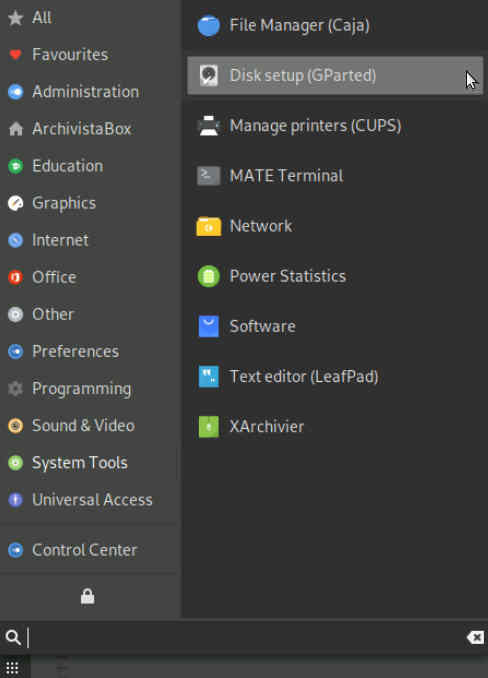Select the ArchivistaBox category label

82,129
